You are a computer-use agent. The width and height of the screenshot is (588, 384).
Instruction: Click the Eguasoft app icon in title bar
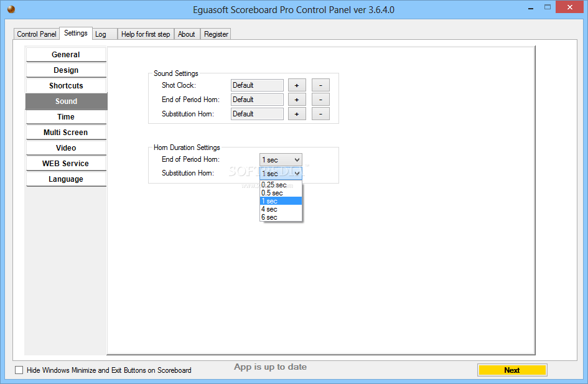click(11, 9)
